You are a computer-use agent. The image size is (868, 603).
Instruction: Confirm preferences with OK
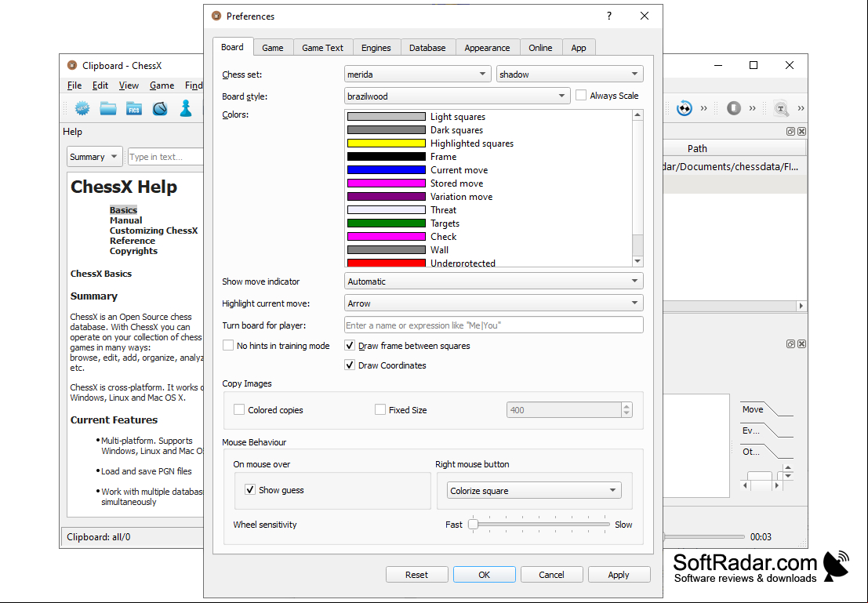[485, 575]
